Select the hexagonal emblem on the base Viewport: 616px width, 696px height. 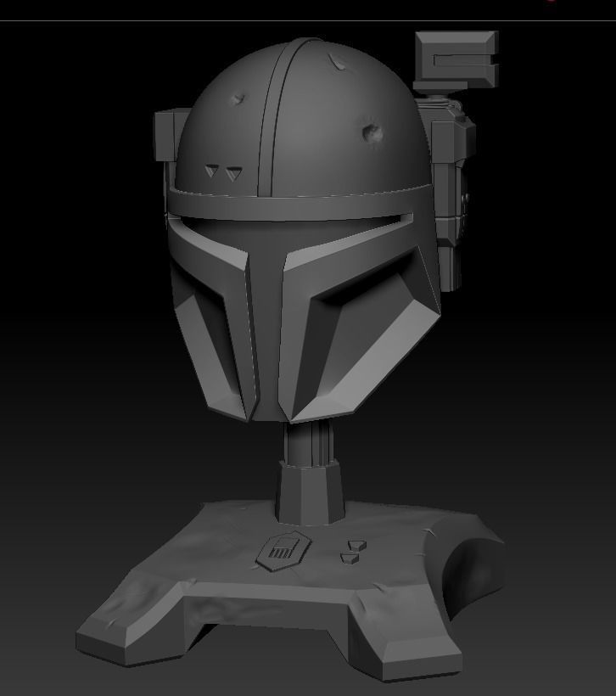[283, 551]
